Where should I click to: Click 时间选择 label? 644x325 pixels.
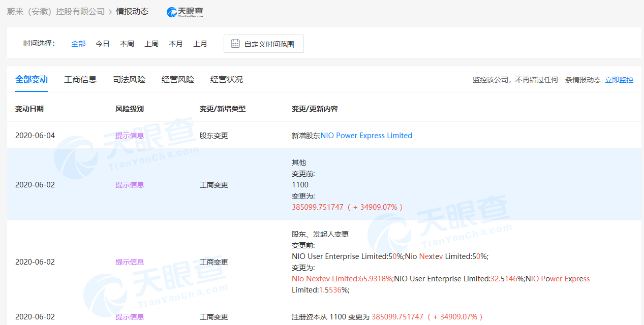coord(39,43)
